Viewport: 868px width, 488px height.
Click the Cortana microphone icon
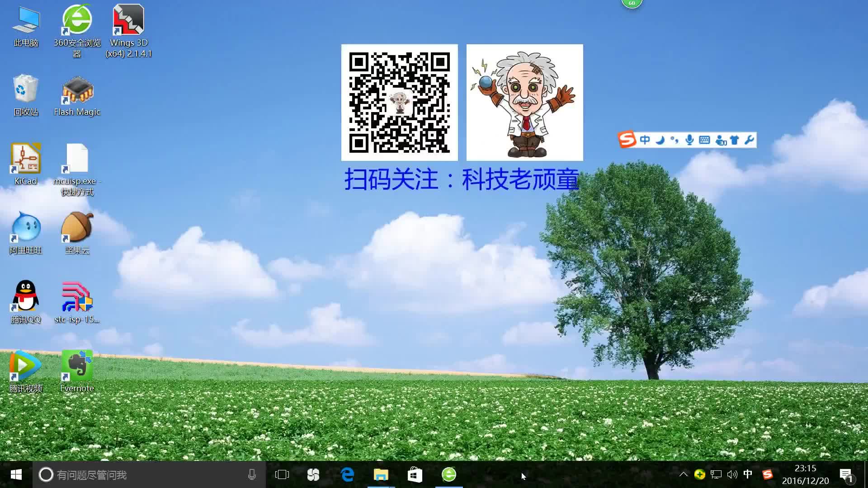(252, 474)
